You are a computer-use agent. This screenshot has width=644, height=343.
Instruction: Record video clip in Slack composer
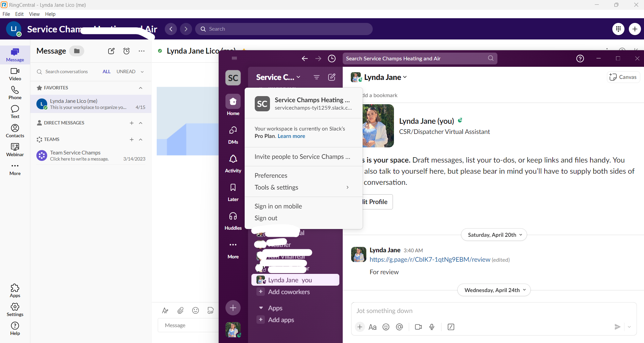tap(418, 327)
